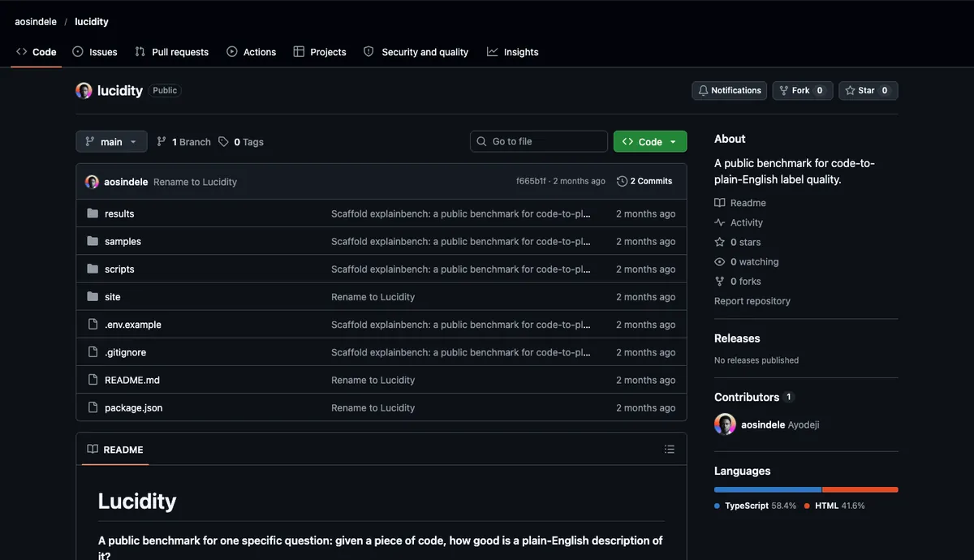Click the Report repository link
974x560 pixels.
tap(752, 301)
